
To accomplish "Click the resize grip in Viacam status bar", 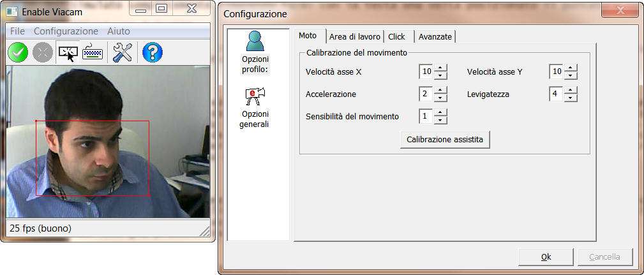I will [x=204, y=231].
